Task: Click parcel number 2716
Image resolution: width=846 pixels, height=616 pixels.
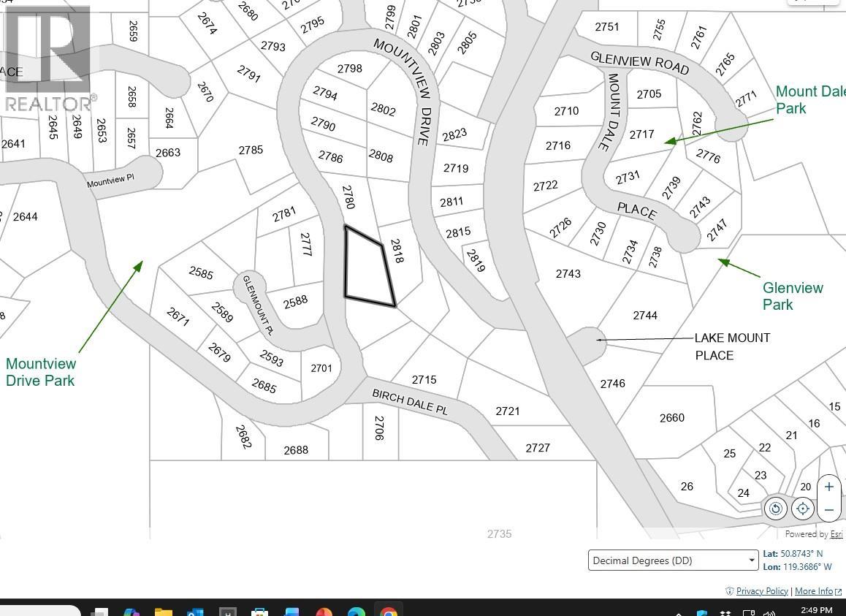Action: (558, 145)
